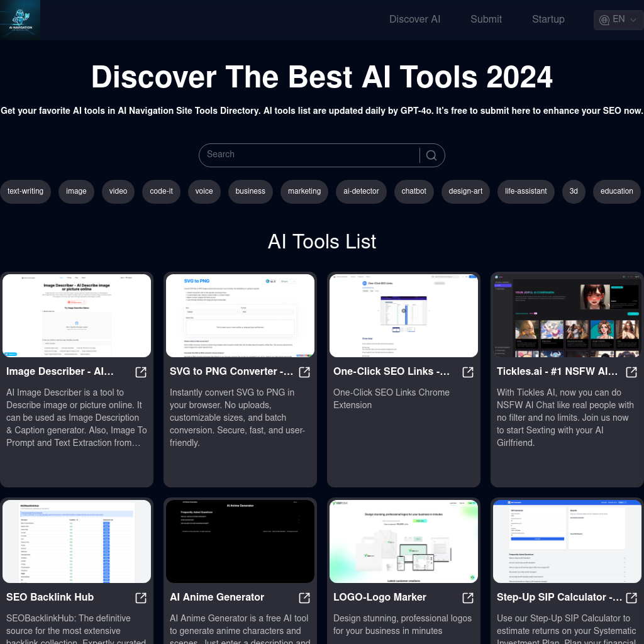
Task: Open the SVG to PNG screenshot thumbnail
Action: [240, 316]
